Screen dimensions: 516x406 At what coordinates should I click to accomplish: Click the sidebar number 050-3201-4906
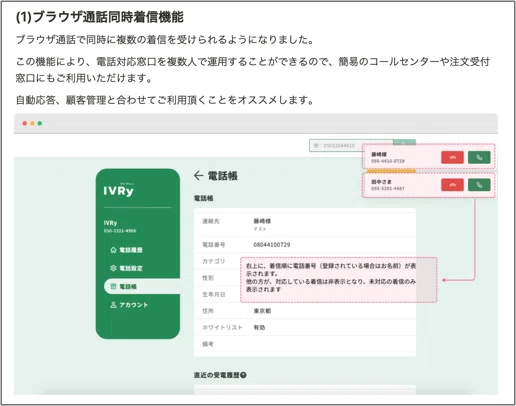tap(120, 231)
